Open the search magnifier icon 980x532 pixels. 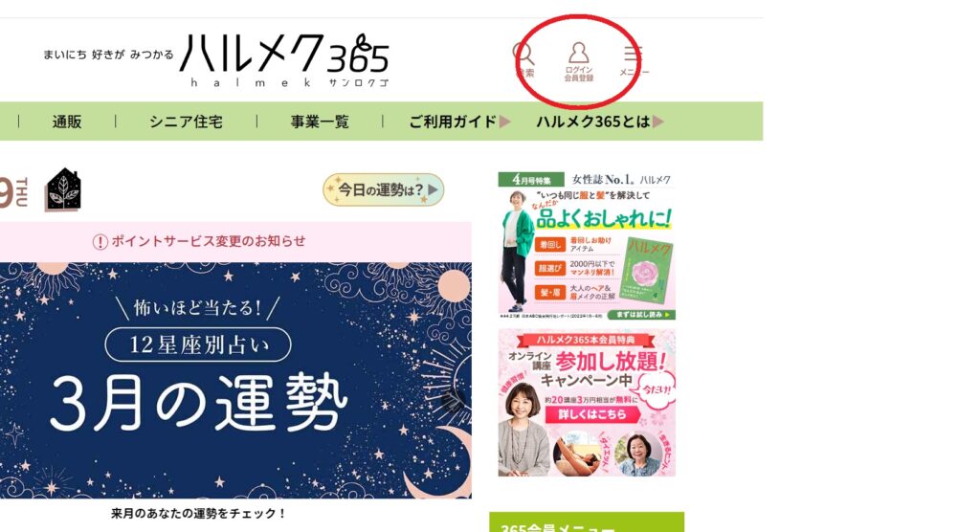click(x=523, y=54)
